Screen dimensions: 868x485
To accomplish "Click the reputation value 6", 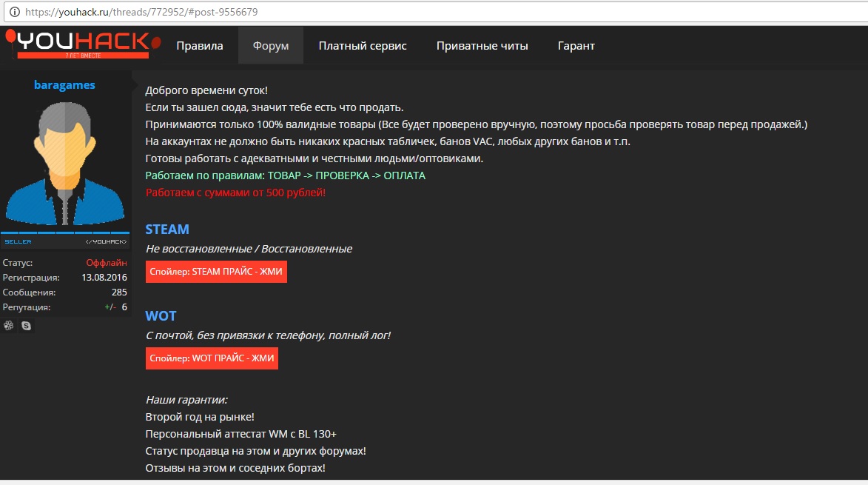I will pos(124,307).
